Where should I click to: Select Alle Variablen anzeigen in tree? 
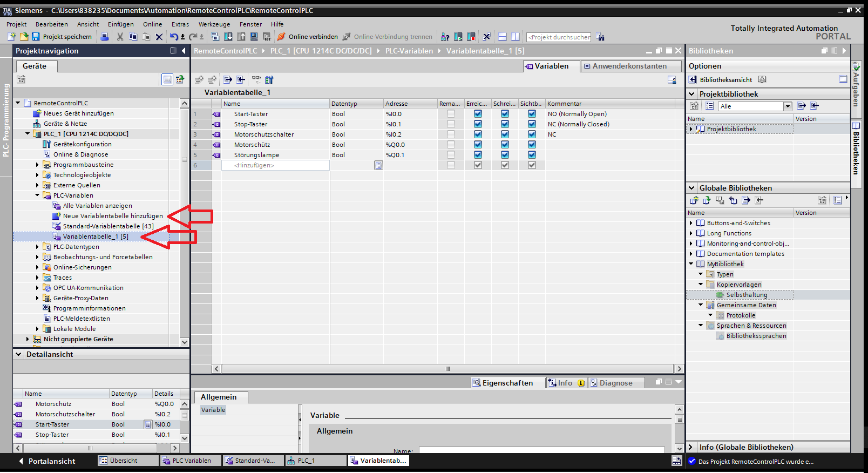coord(97,206)
